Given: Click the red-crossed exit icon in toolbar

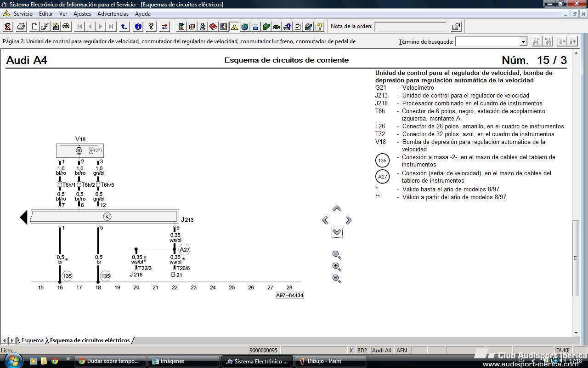Looking at the screenshot, I should pos(8,27).
